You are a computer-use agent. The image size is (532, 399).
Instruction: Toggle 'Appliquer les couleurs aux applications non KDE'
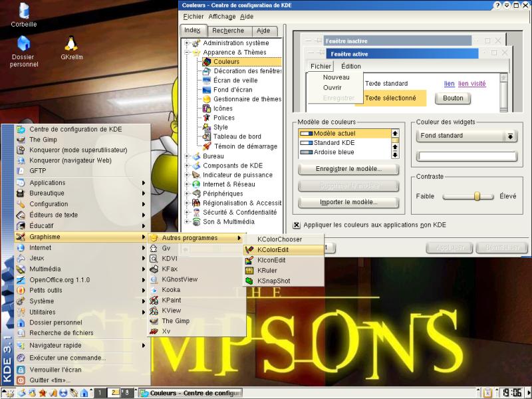tap(297, 225)
